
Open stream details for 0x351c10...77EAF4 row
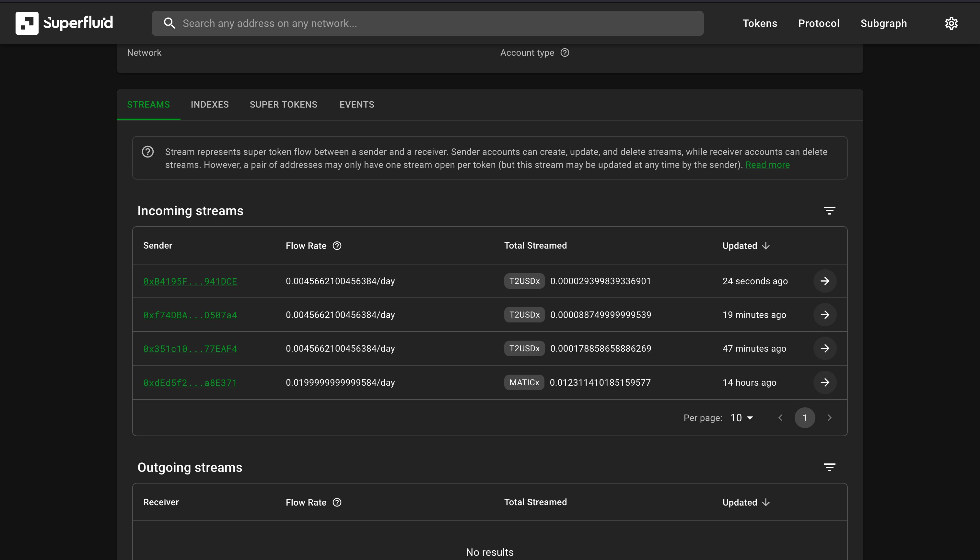click(825, 348)
